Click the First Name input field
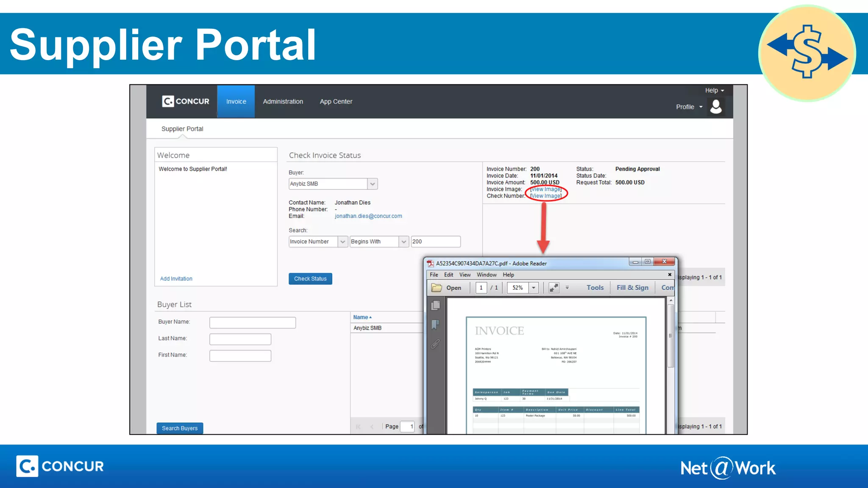The height and width of the screenshot is (488, 868). pyautogui.click(x=240, y=356)
